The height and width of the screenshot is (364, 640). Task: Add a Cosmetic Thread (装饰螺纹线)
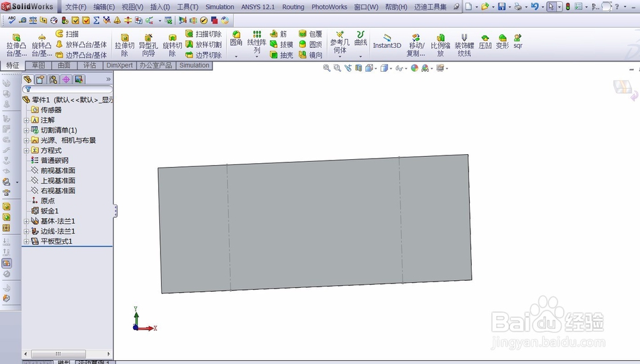coord(464,45)
